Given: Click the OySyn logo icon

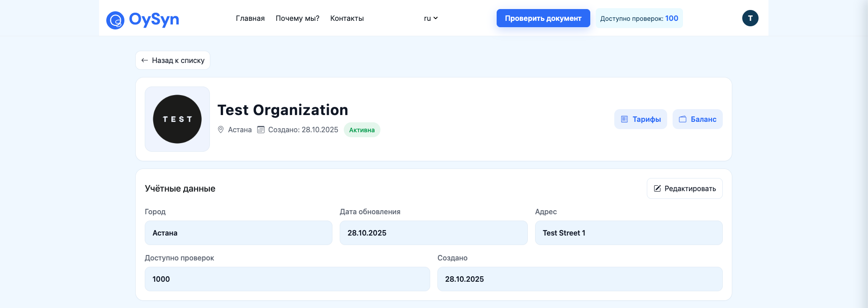Looking at the screenshot, I should 115,20.
